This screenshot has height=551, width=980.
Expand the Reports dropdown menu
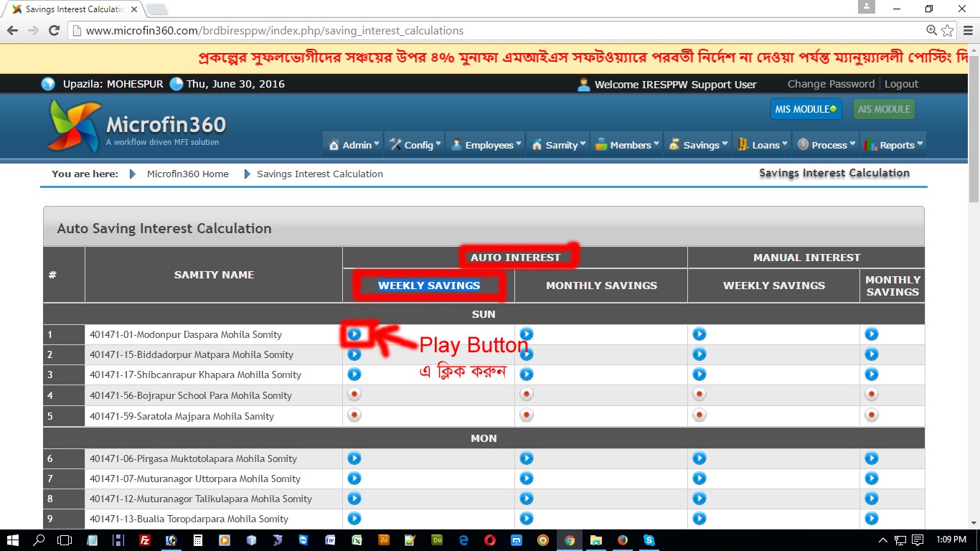(895, 145)
